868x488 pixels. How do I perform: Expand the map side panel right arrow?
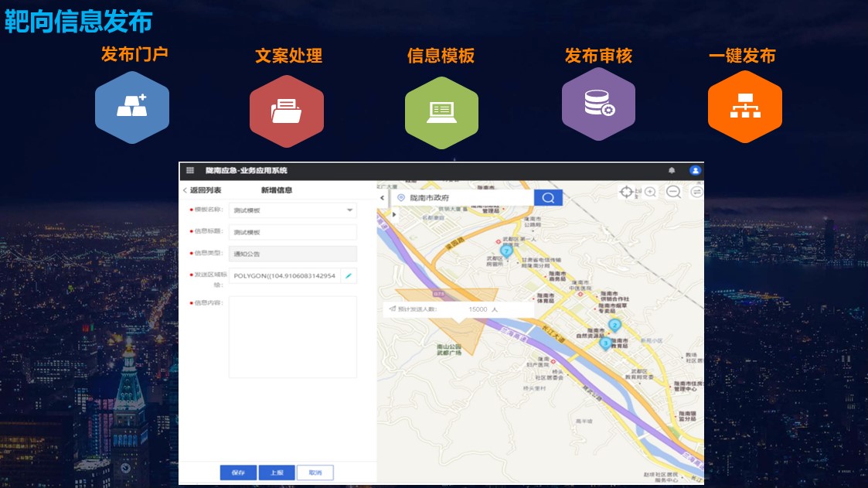point(394,214)
